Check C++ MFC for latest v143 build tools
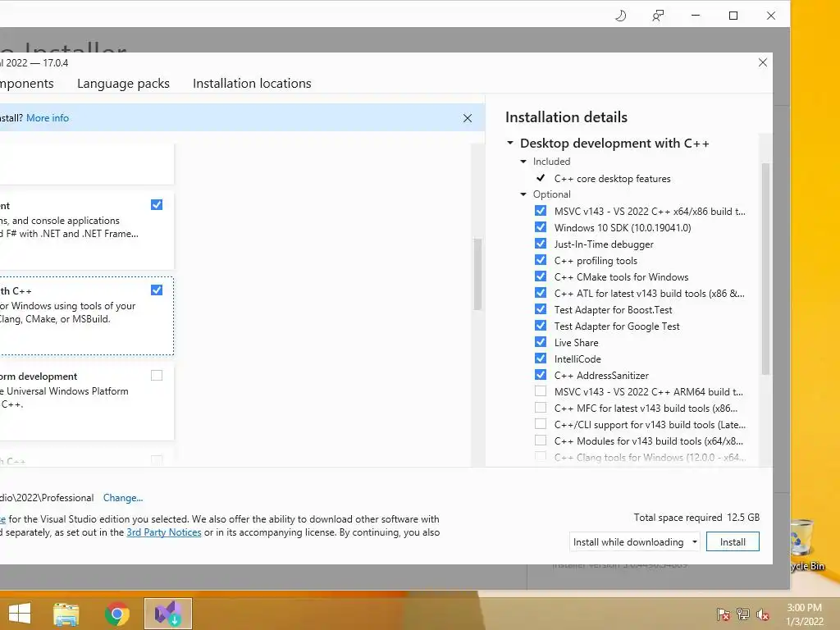The image size is (840, 630). tap(541, 408)
